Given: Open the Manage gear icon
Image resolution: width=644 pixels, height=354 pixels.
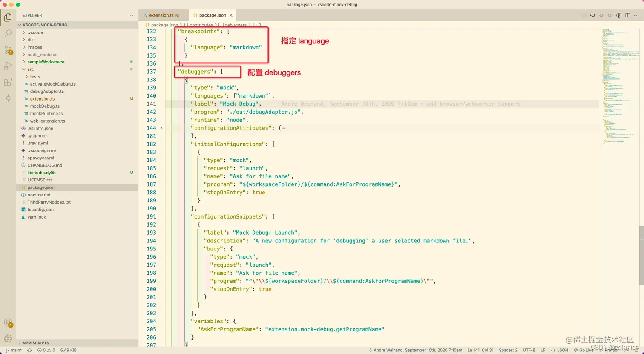Looking at the screenshot, I should (8, 339).
